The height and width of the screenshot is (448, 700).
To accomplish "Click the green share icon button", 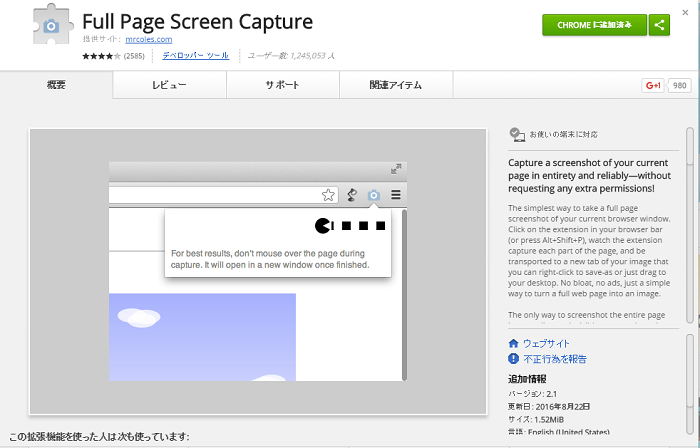I will point(659,25).
